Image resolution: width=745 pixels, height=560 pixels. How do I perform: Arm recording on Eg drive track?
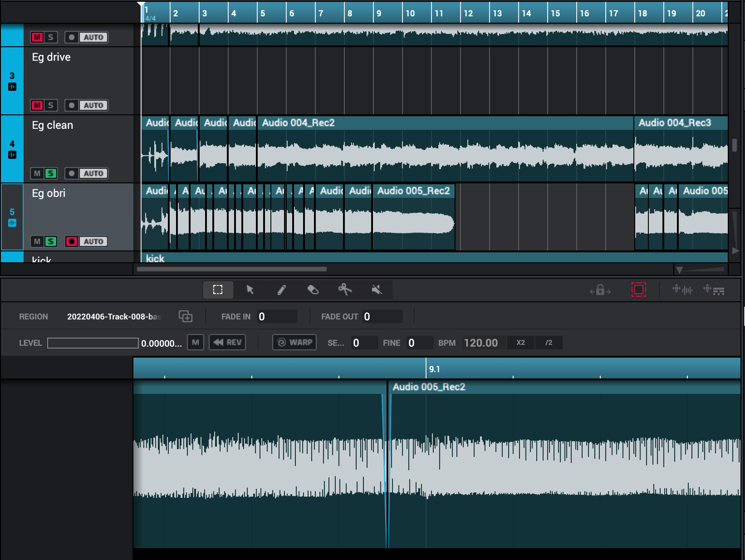(x=71, y=105)
